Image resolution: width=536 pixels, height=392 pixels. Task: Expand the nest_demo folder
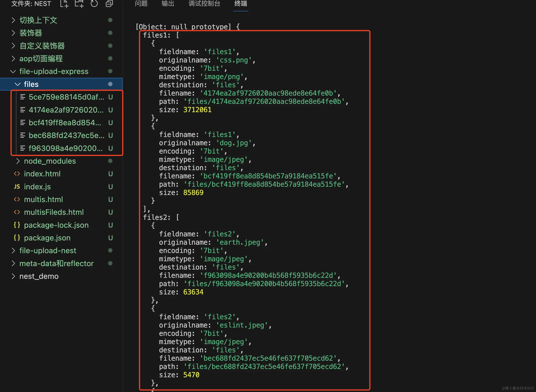[x=13, y=276]
